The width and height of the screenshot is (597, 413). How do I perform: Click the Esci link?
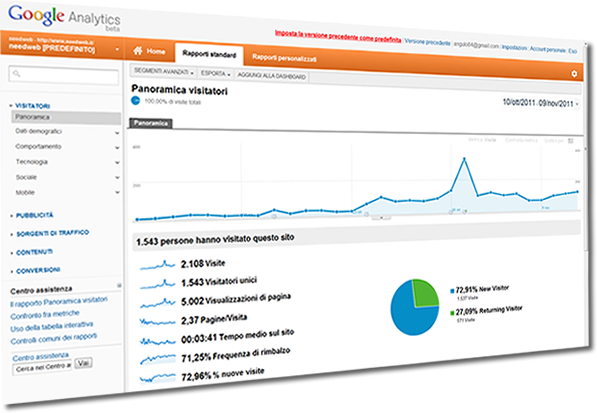pos(573,51)
